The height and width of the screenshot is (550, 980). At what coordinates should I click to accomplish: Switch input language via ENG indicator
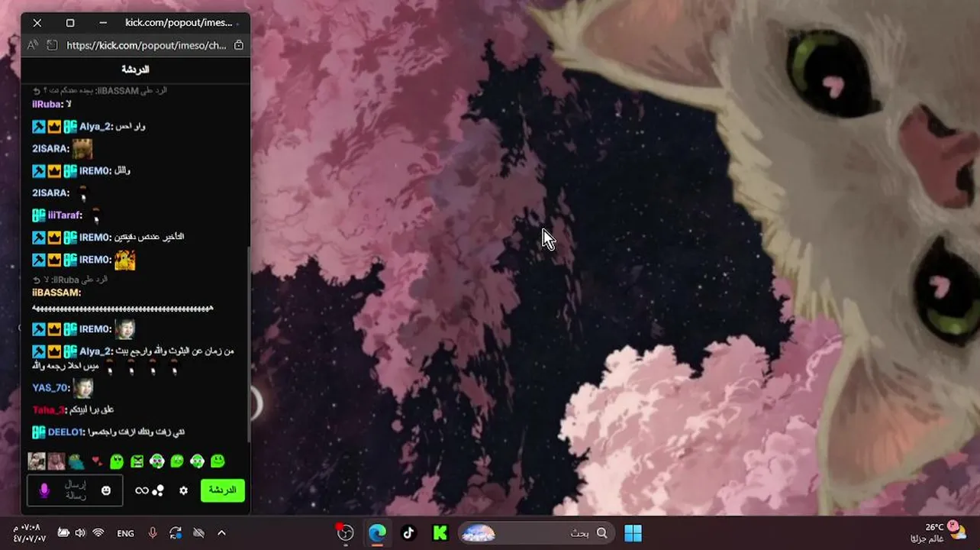click(x=125, y=533)
